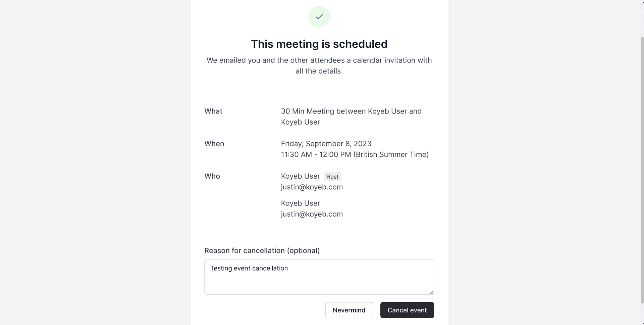Click the green checkmark success icon
644x325 pixels.
pos(319,17)
